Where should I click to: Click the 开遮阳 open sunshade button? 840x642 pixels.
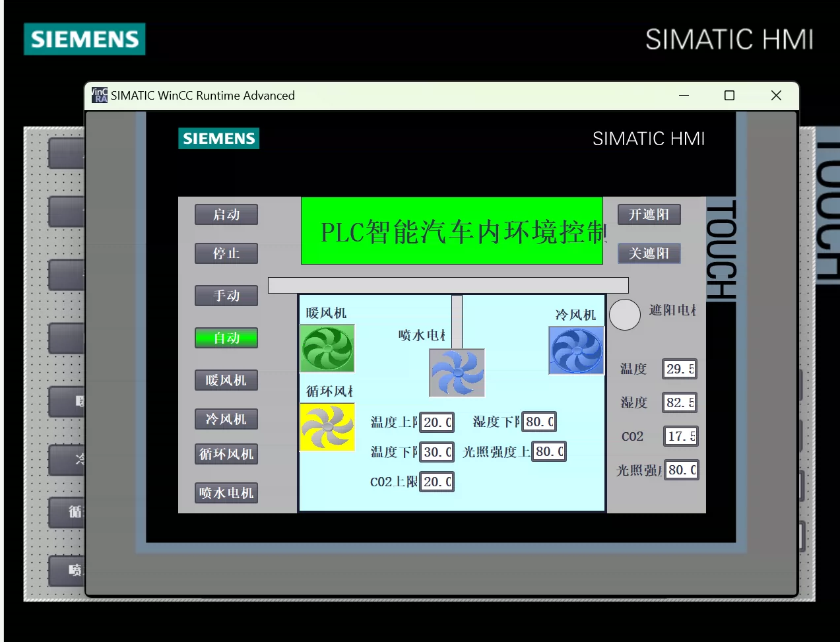[x=649, y=214]
